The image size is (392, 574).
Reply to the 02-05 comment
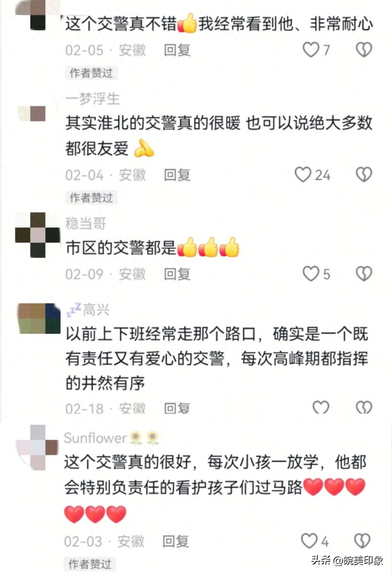coord(177,50)
